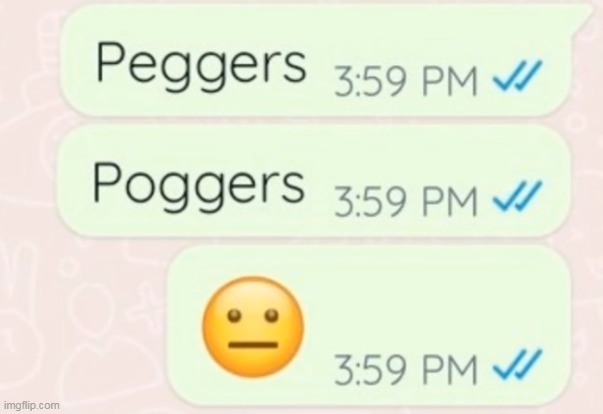Screen dimensions: 603x414
Task: Click the emoji's straight mouth line
Action: click(253, 344)
